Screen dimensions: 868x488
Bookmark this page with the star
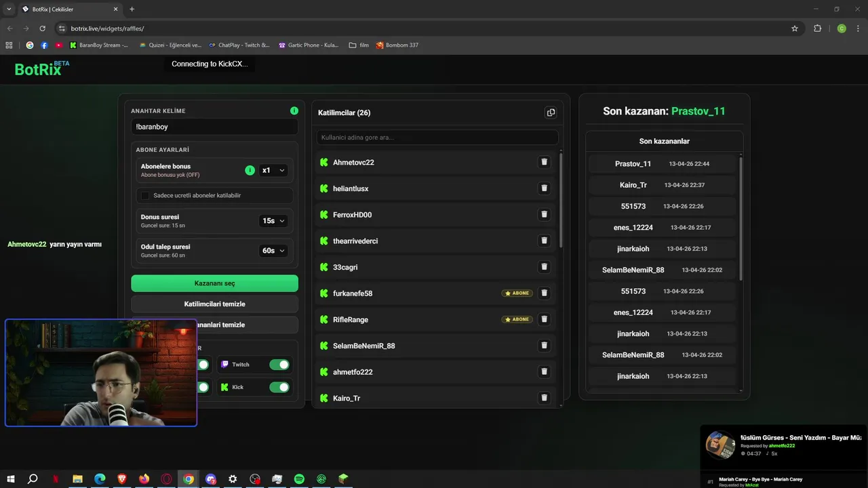point(795,28)
